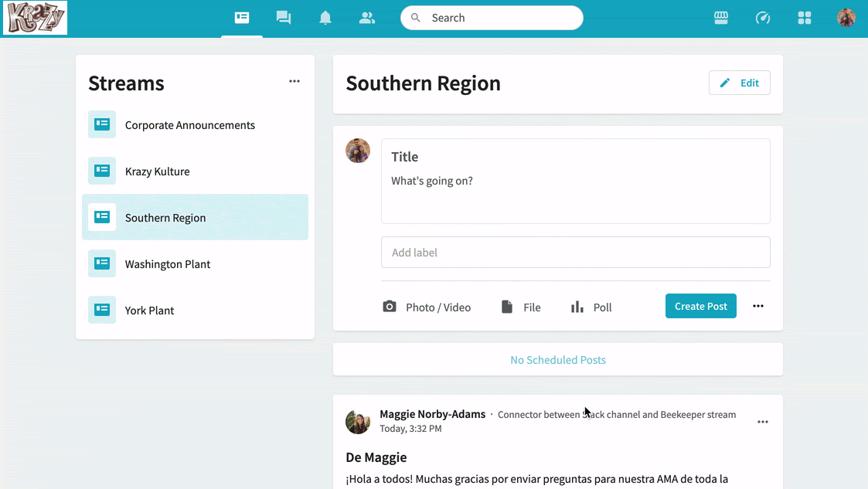Select the Krazy Kulture stream
This screenshot has height=489, width=868.
(157, 171)
